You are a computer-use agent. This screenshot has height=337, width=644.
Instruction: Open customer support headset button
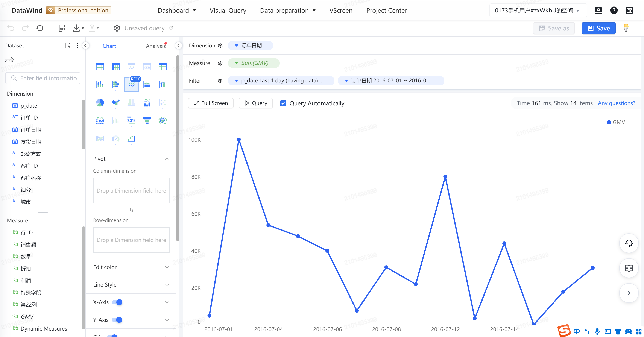point(629,243)
